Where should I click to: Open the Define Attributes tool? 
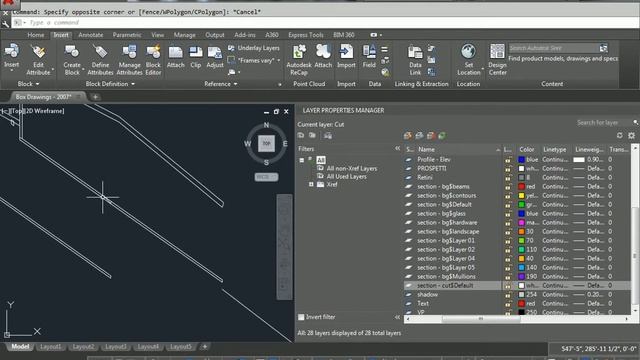tap(100, 60)
